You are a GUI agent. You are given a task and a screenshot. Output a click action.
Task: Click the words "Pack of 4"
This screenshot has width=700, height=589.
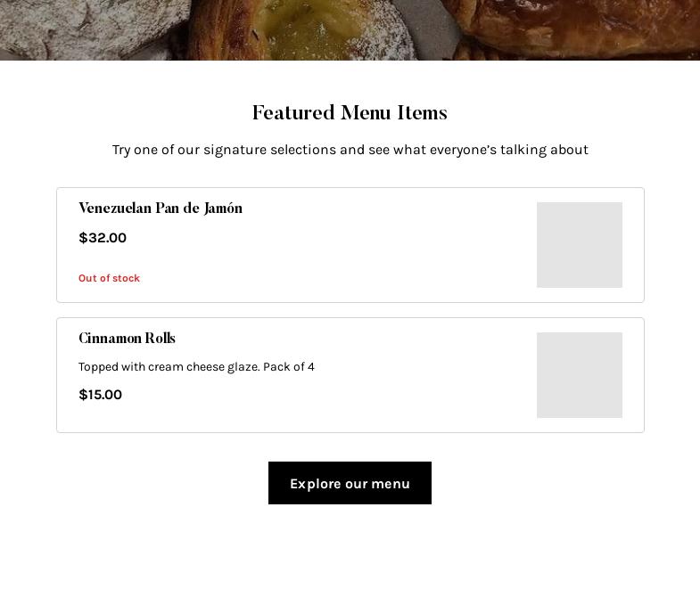pyautogui.click(x=289, y=367)
